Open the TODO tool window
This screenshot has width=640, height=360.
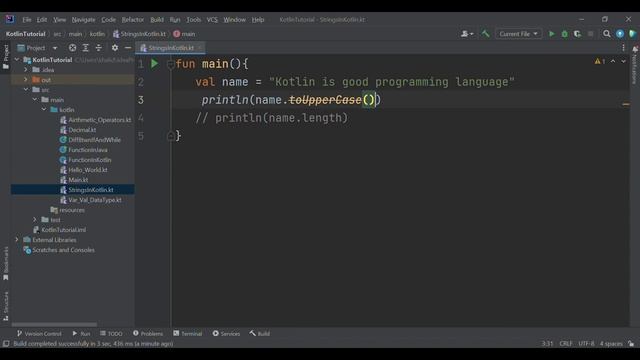(x=111, y=333)
